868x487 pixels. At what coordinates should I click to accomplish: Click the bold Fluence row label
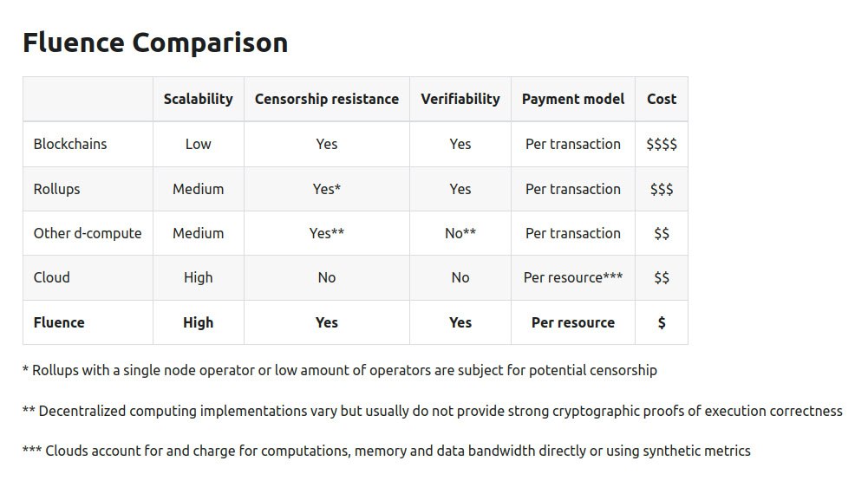[x=59, y=322]
